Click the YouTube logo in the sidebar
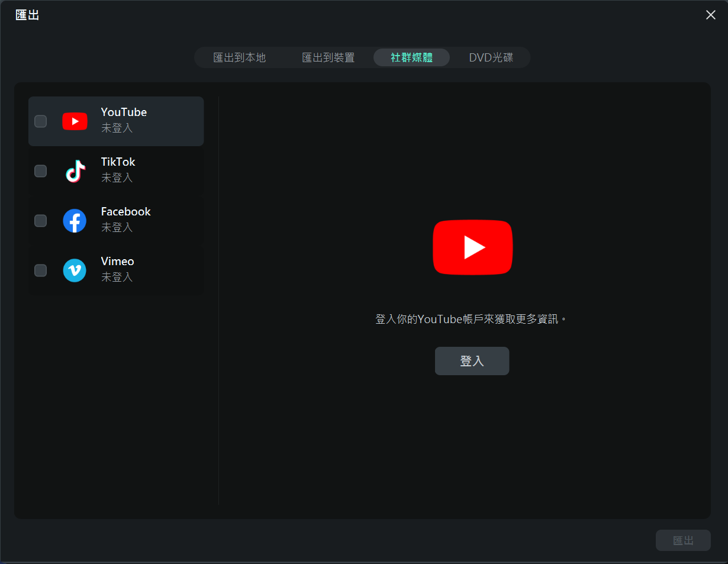This screenshot has height=564, width=728. tap(75, 121)
